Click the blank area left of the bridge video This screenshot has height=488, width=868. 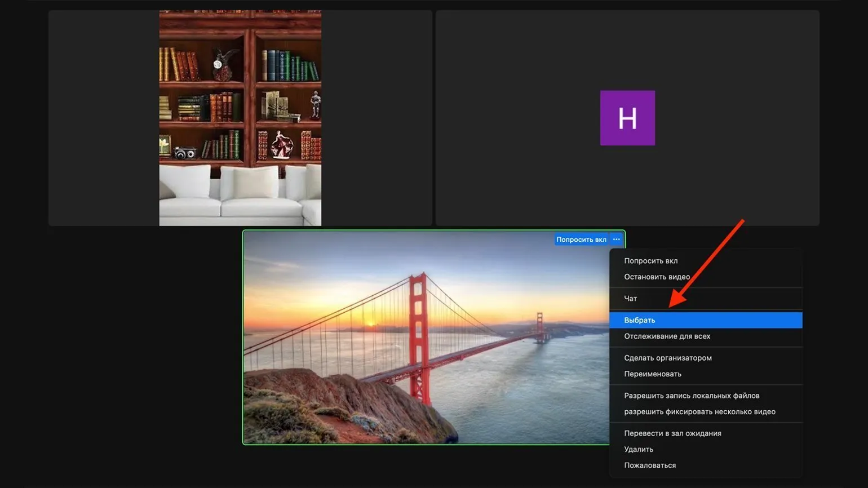[x=141, y=337]
